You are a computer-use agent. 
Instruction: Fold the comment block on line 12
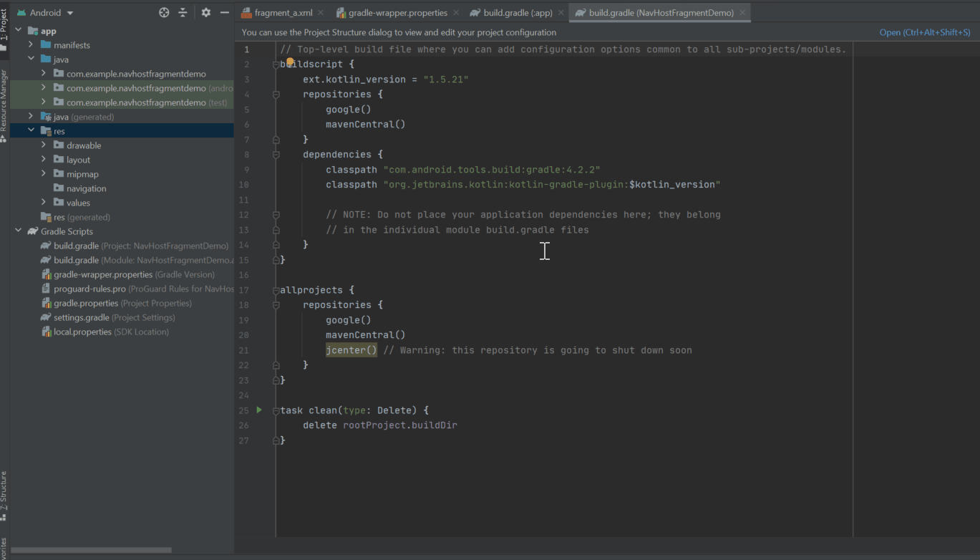pos(276,215)
